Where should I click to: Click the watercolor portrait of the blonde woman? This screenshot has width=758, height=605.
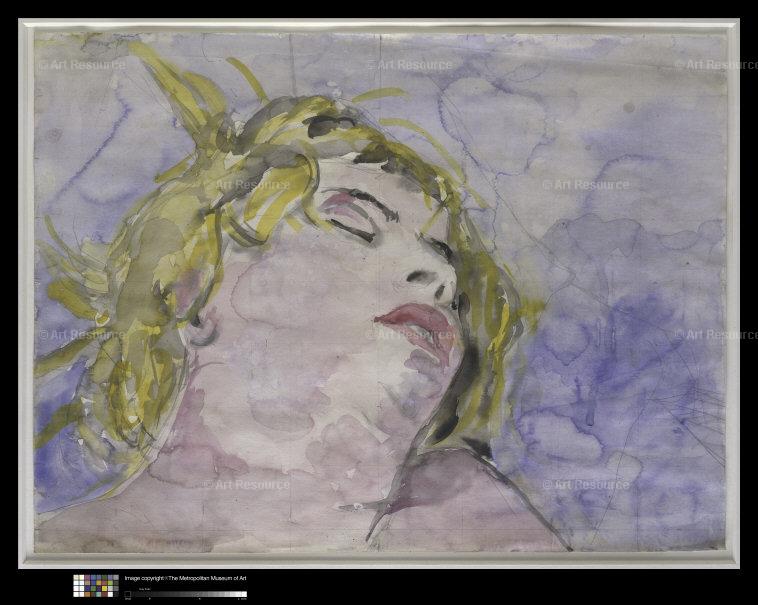pos(380,292)
